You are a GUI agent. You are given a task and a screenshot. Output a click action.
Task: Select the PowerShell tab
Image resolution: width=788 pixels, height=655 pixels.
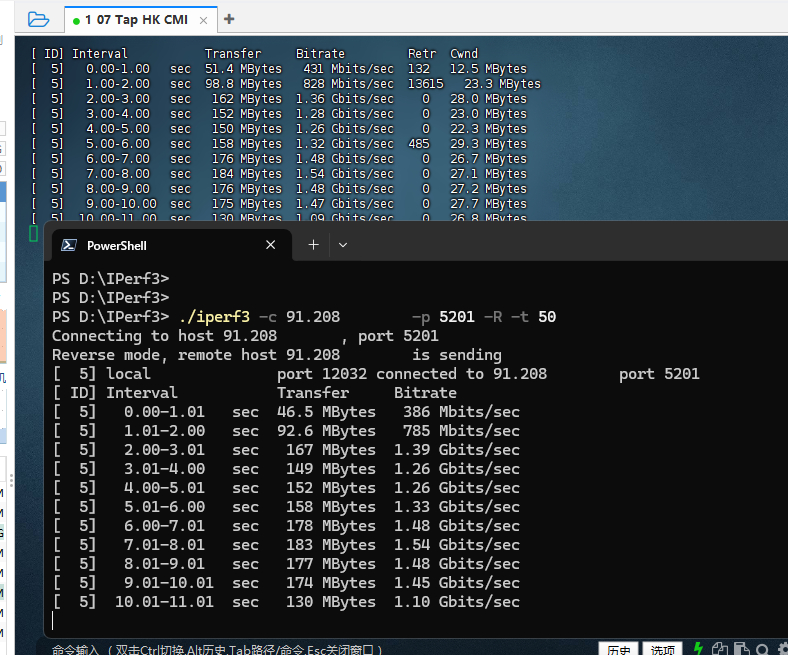point(172,245)
